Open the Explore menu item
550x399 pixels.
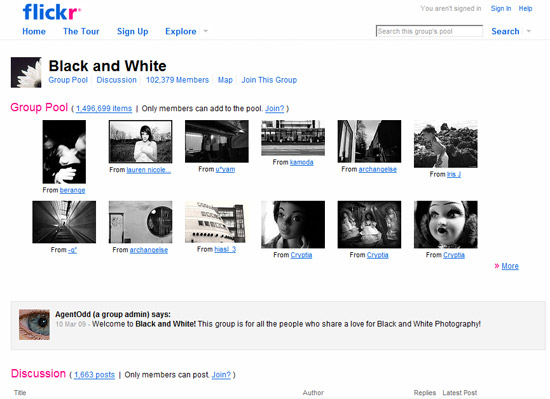[x=181, y=32]
